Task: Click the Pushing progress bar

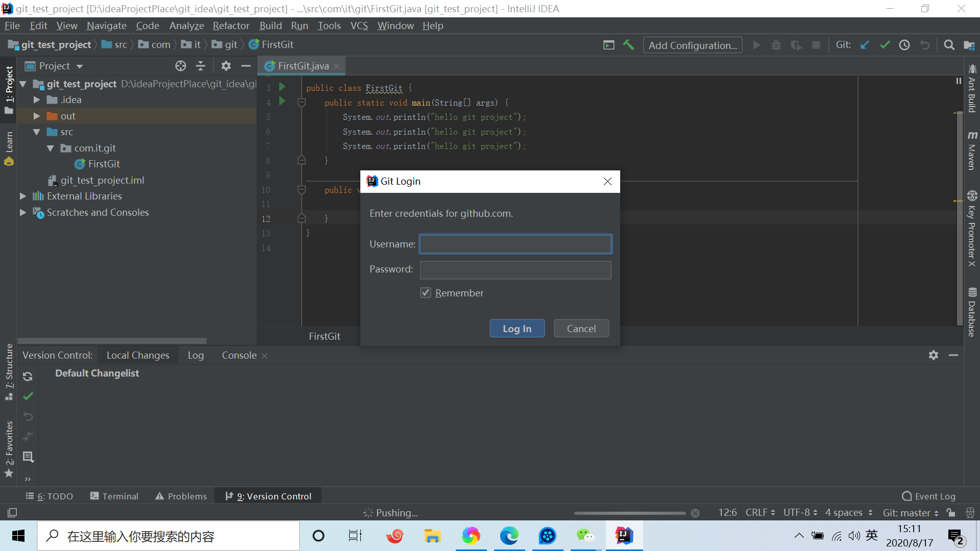Action: click(x=630, y=513)
